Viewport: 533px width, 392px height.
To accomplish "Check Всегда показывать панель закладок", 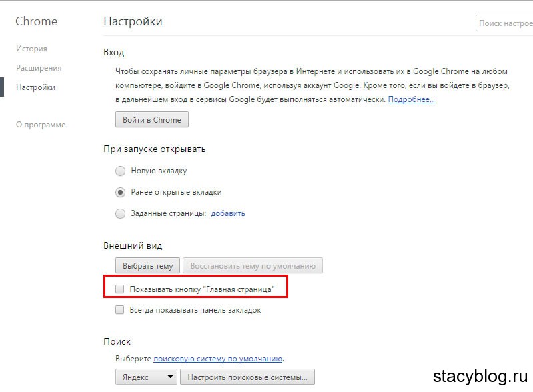I will 120,310.
